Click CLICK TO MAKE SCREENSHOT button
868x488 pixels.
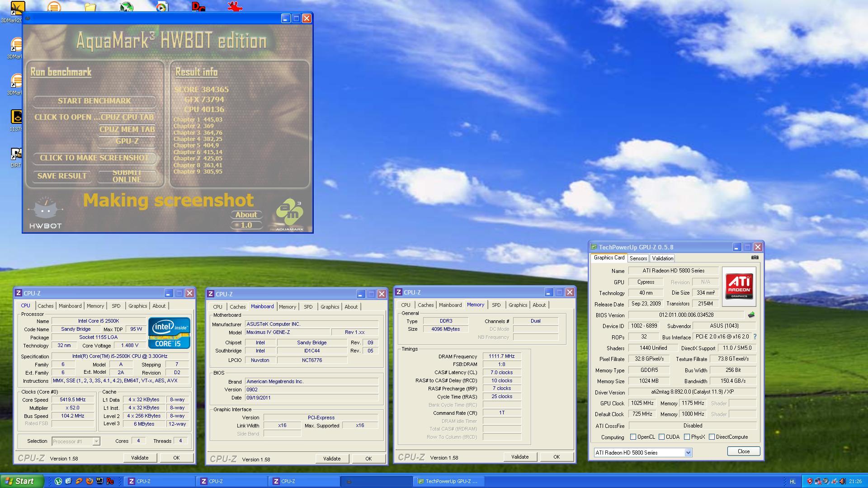[x=94, y=158]
